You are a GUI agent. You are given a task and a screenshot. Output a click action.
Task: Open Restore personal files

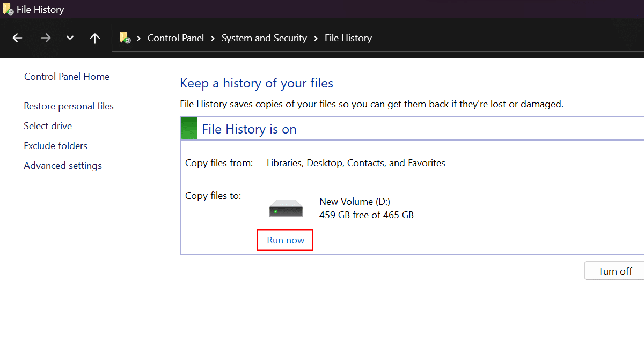point(69,106)
